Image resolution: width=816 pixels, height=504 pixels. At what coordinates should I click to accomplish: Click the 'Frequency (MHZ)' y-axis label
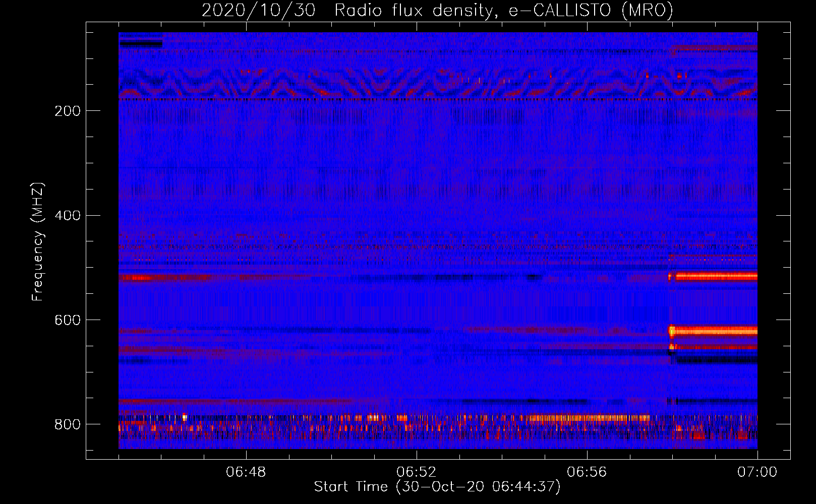click(38, 242)
